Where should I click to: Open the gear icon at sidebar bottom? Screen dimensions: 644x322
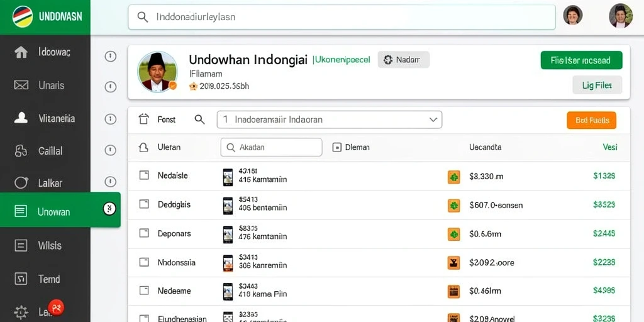pyautogui.click(x=21, y=312)
